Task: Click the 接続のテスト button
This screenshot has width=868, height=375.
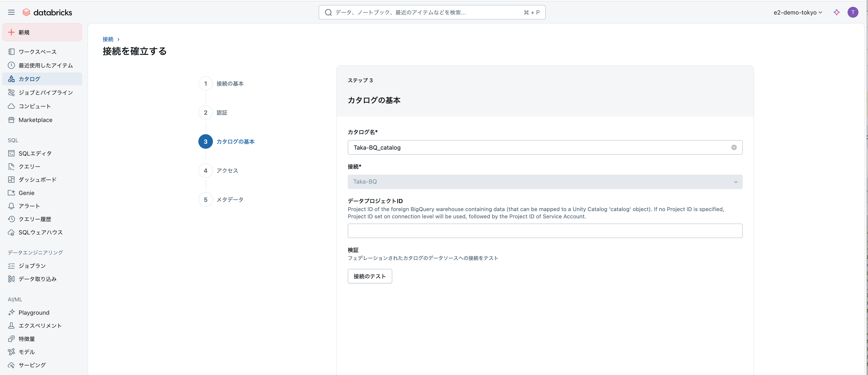Action: point(369,276)
